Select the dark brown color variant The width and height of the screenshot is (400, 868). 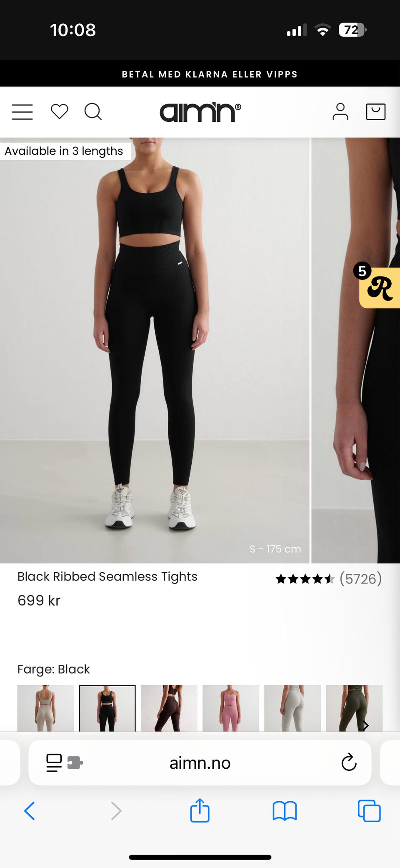coord(169,708)
